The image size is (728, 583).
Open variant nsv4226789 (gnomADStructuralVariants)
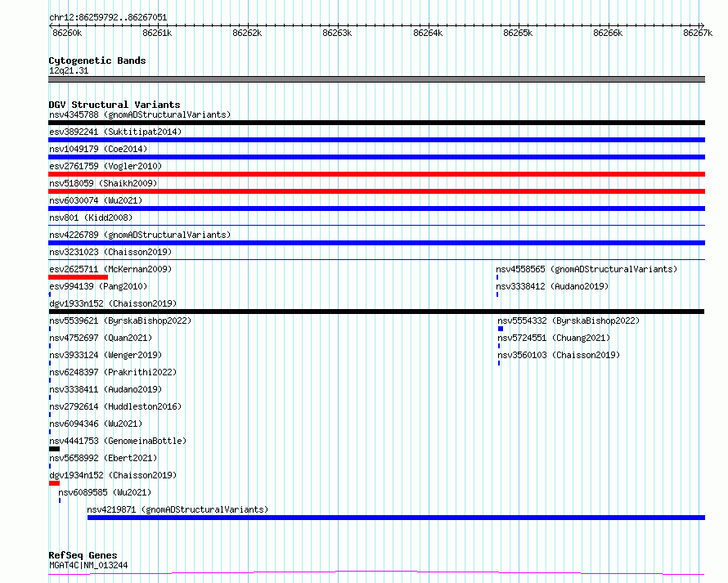point(140,235)
